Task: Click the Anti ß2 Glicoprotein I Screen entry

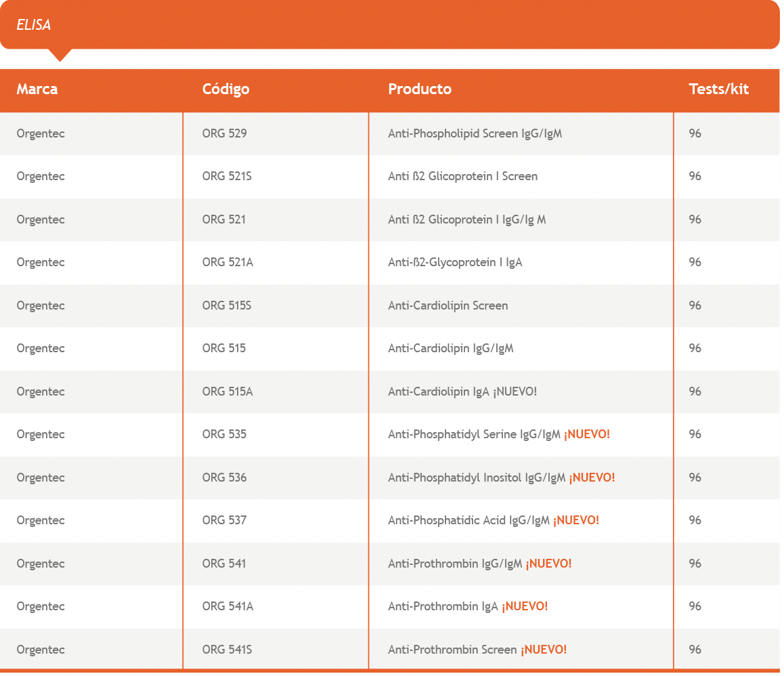Action: pos(462,176)
